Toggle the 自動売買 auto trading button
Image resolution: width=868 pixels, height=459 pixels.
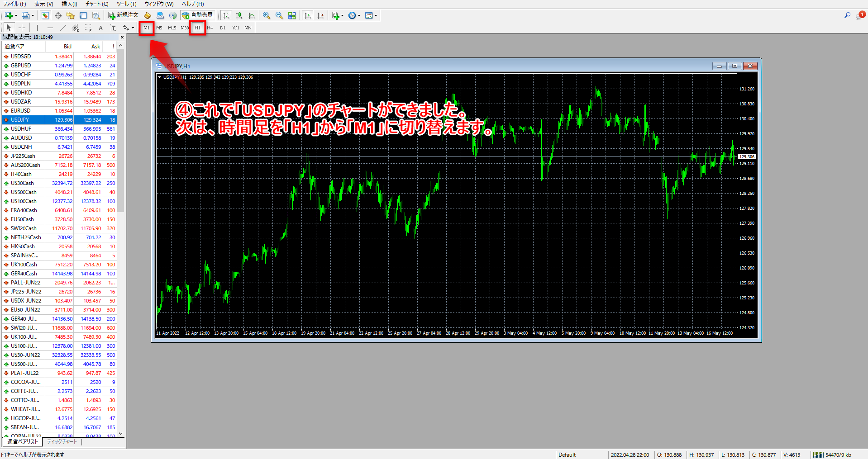197,15
